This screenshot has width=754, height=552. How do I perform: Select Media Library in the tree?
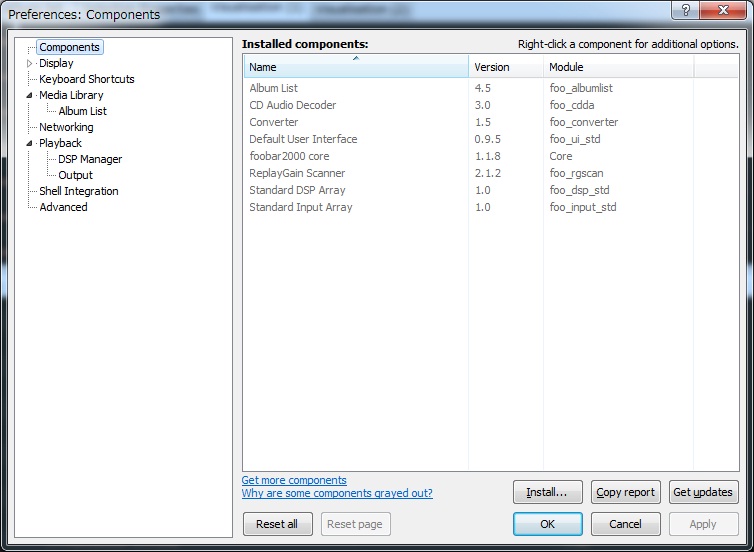pyautogui.click(x=71, y=95)
